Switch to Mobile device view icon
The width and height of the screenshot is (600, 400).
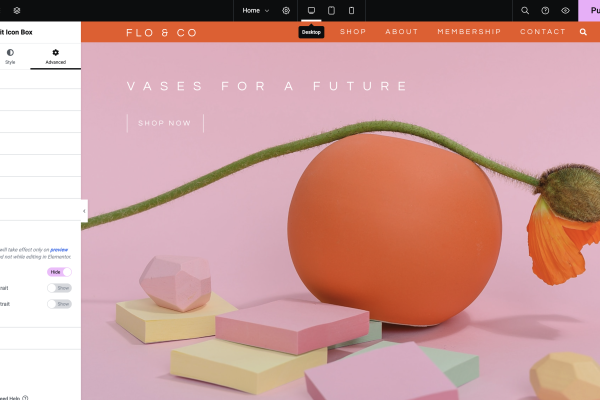tap(351, 10)
